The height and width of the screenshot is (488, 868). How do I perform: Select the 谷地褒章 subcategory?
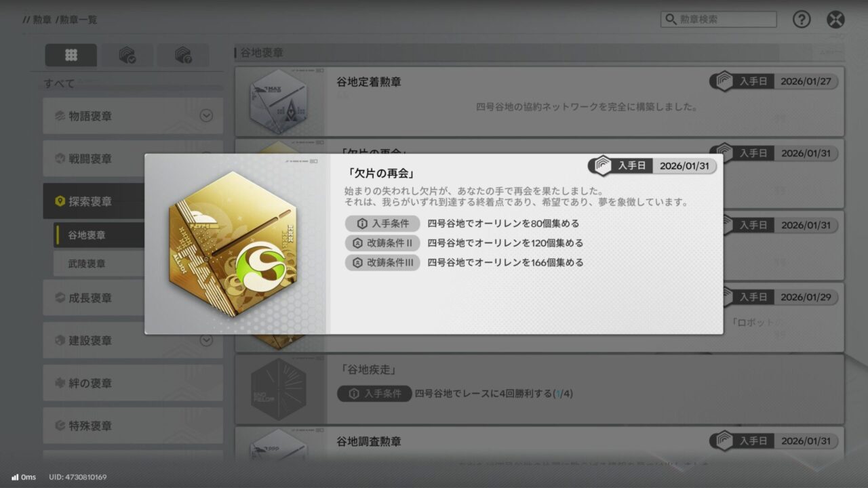(x=99, y=235)
